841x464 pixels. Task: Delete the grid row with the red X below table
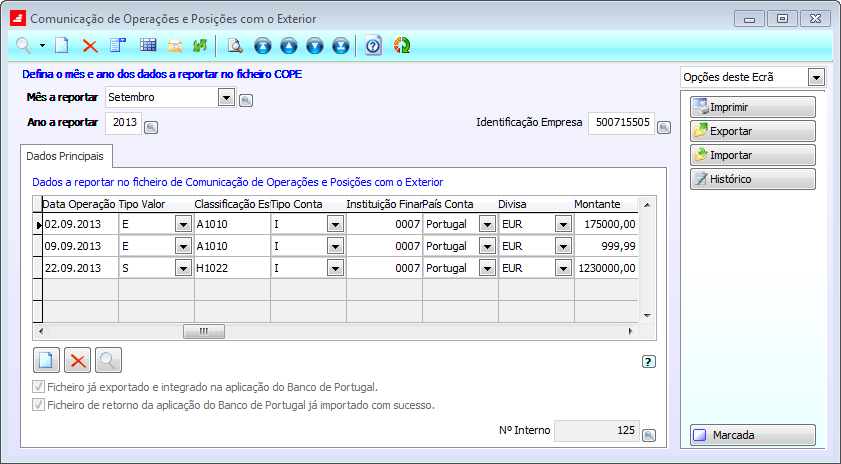click(77, 360)
